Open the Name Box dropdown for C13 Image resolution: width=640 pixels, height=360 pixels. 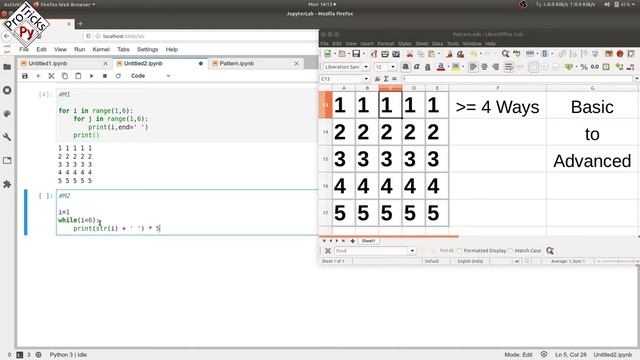coord(366,79)
